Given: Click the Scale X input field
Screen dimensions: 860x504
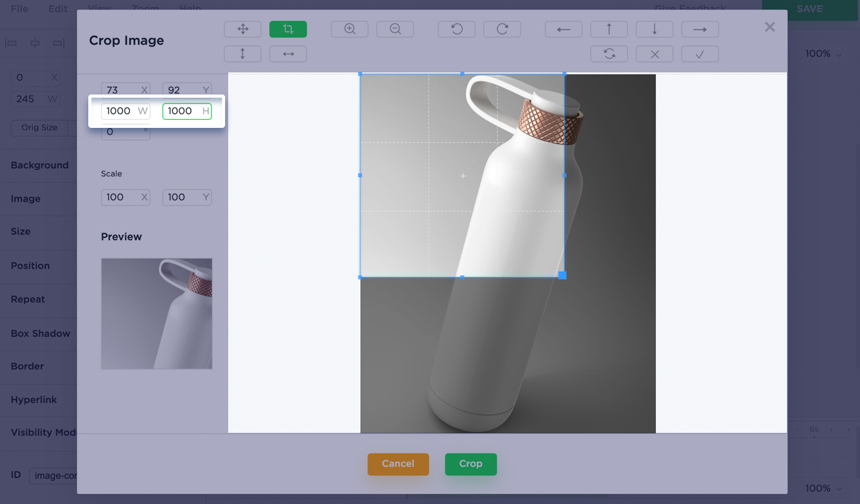Looking at the screenshot, I should pos(120,197).
